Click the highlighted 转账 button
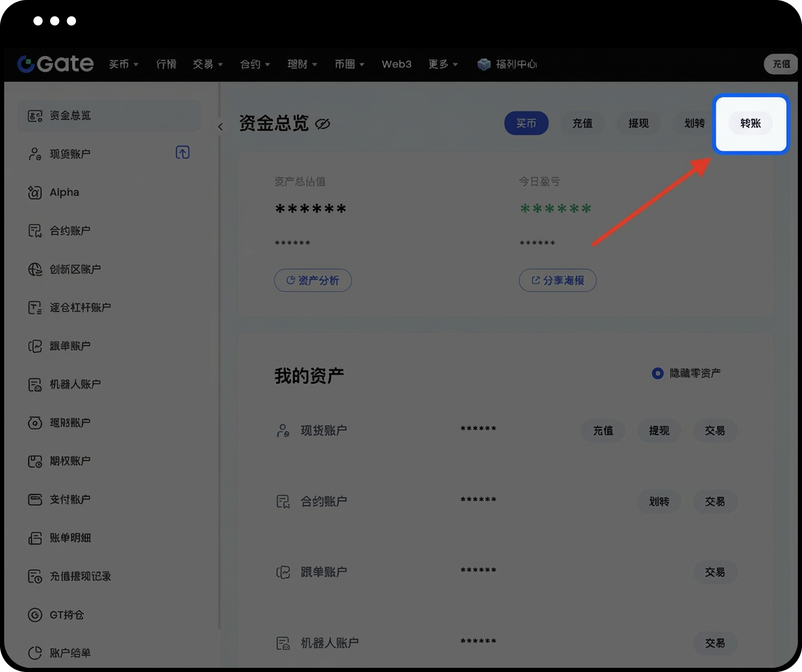 [750, 123]
